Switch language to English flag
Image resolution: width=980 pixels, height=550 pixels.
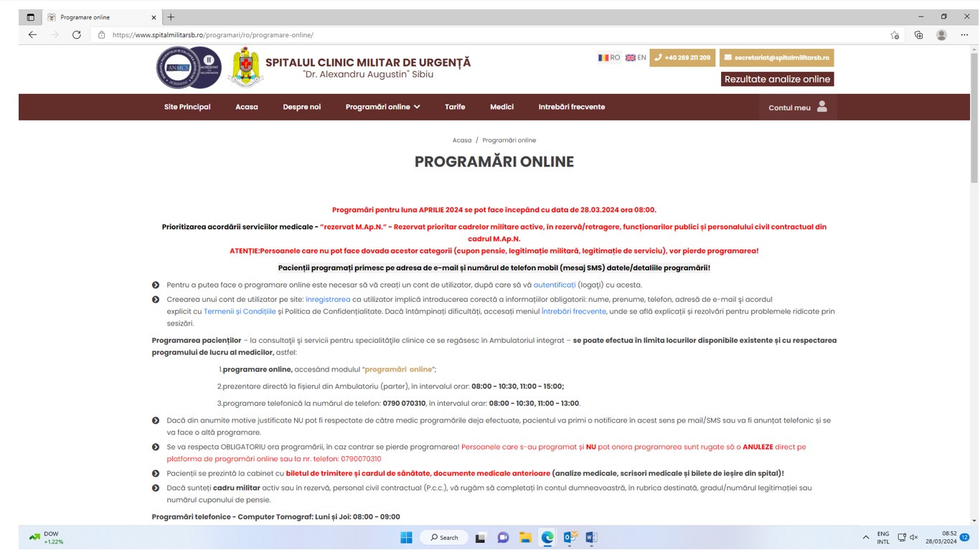coord(635,57)
